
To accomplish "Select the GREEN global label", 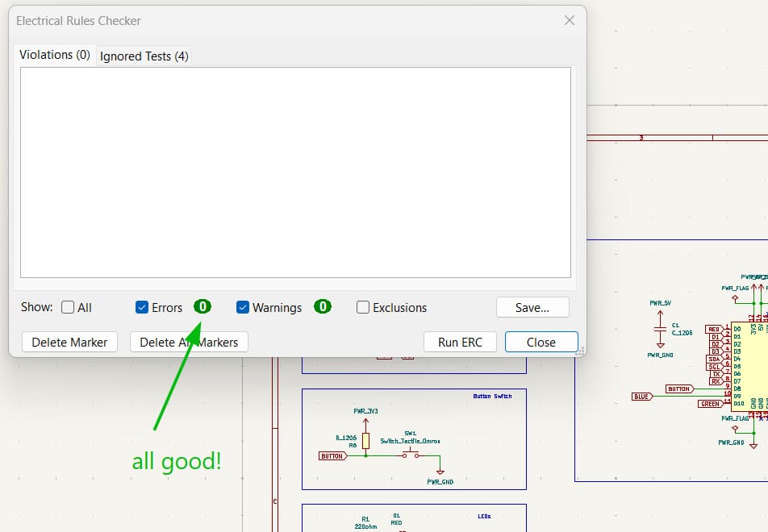I will (710, 404).
